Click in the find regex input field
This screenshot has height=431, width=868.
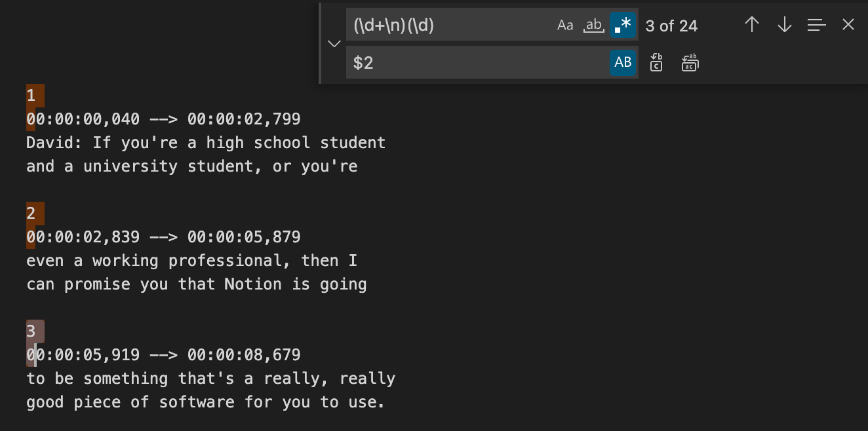tap(449, 26)
